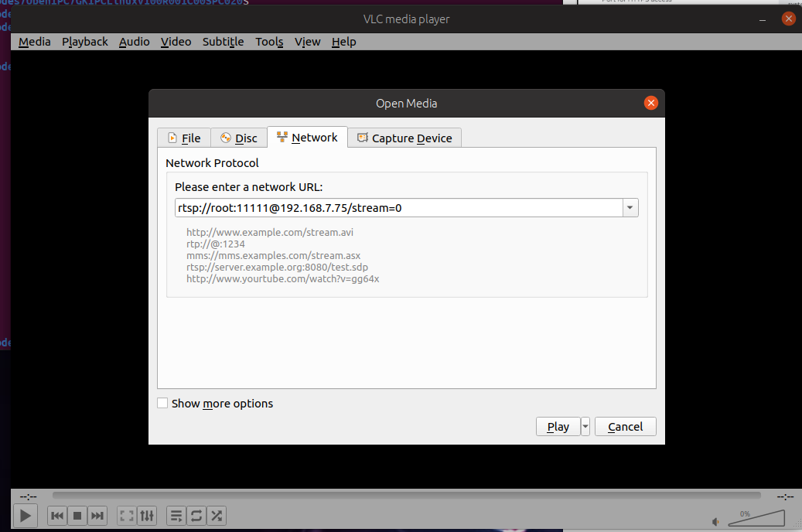Image resolution: width=802 pixels, height=532 pixels.
Task: Mute audio with the speaker icon
Action: (715, 522)
